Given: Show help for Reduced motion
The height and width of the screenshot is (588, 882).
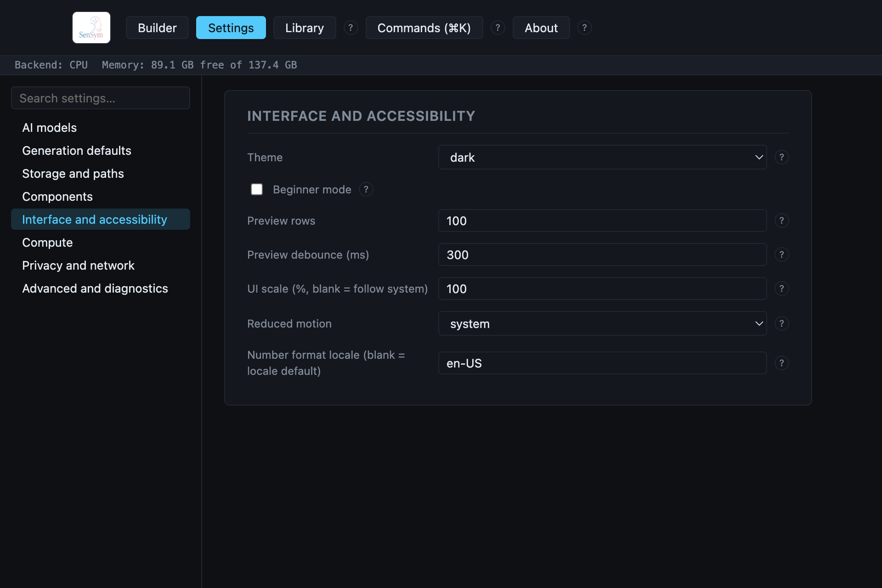Looking at the screenshot, I should (x=781, y=323).
